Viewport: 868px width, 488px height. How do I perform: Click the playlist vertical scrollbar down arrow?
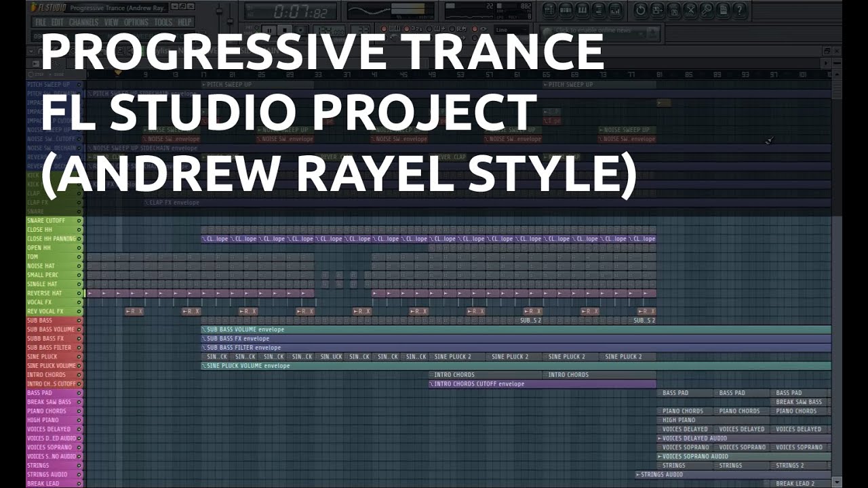click(x=836, y=482)
